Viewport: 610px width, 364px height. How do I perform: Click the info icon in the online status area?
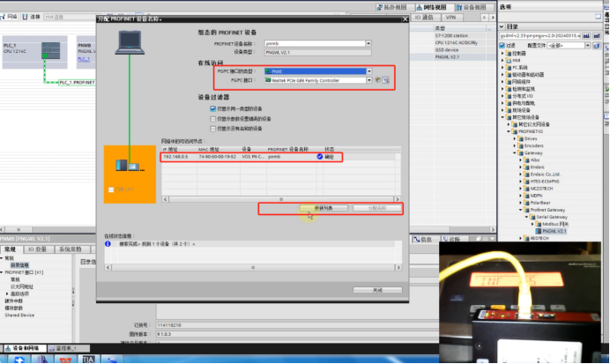108,244
